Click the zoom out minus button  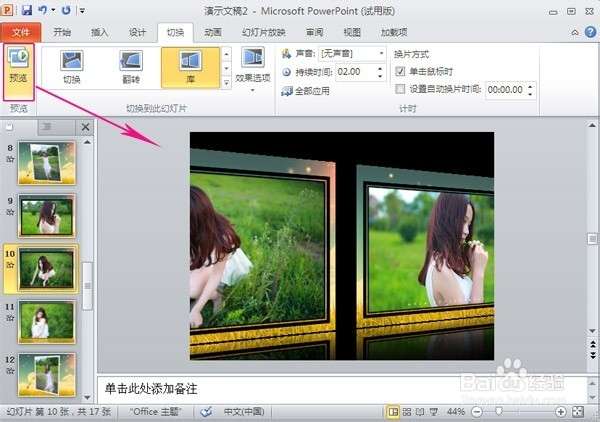pos(475,411)
